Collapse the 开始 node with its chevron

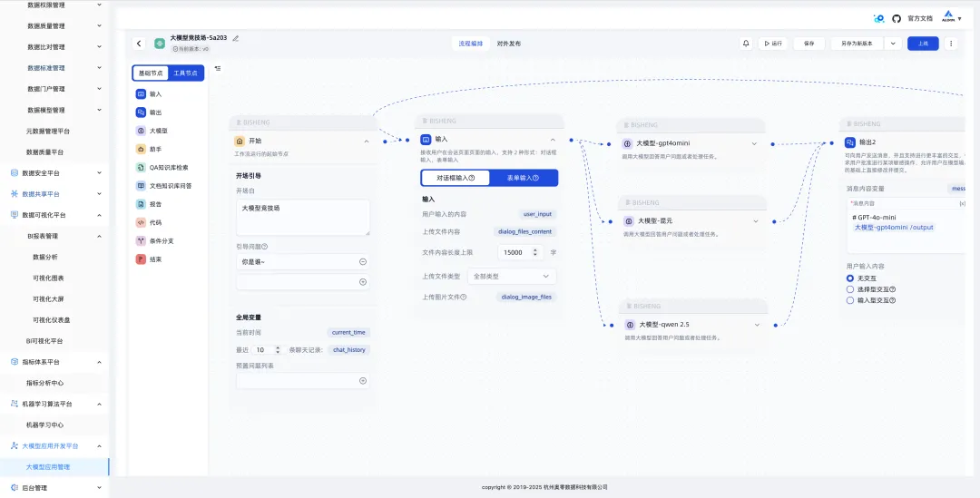click(367, 142)
